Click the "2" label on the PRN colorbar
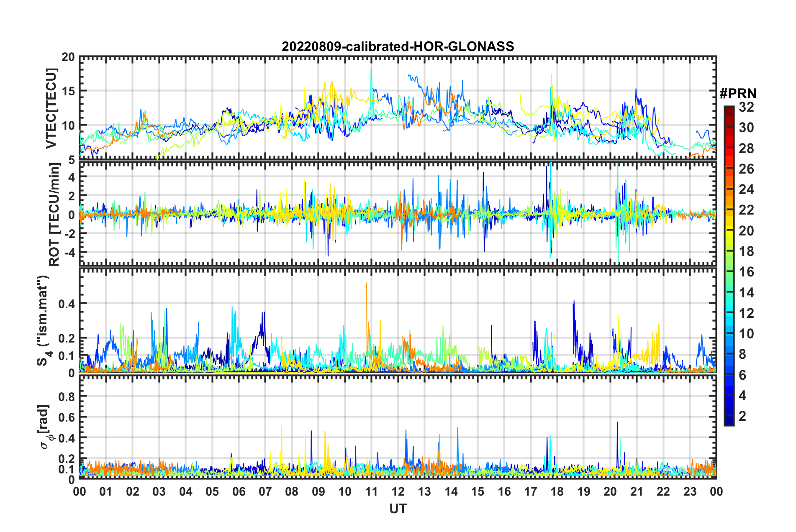 pos(743,416)
